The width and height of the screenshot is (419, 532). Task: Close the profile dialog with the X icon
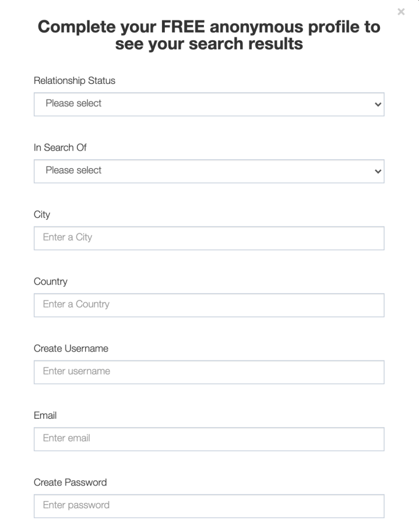(401, 12)
